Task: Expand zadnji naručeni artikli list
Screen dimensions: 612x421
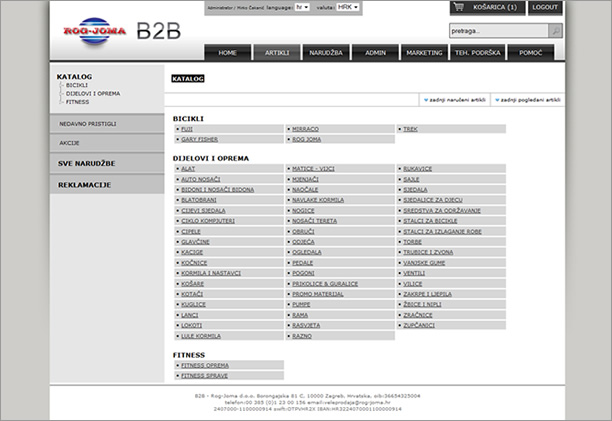Action: 455,100
